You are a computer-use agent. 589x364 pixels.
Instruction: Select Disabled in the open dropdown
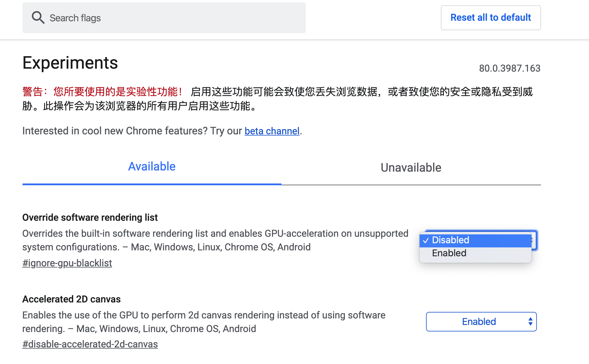[x=450, y=240]
